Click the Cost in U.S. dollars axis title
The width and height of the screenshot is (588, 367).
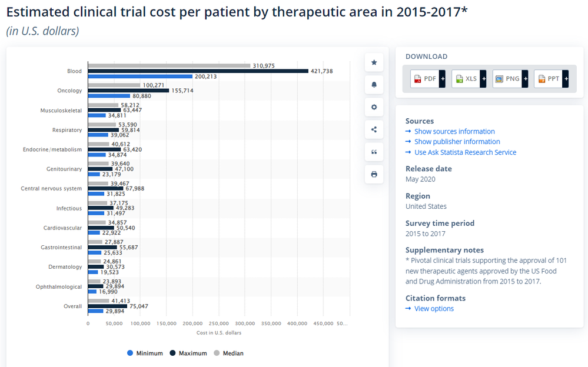[x=219, y=333]
